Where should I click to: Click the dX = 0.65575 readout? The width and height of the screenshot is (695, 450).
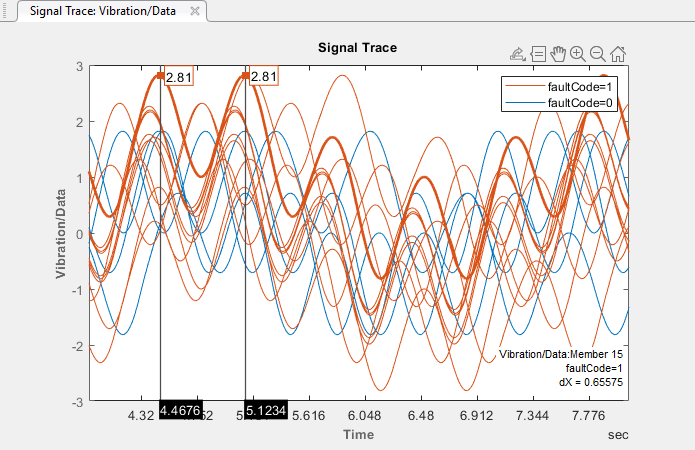(591, 382)
